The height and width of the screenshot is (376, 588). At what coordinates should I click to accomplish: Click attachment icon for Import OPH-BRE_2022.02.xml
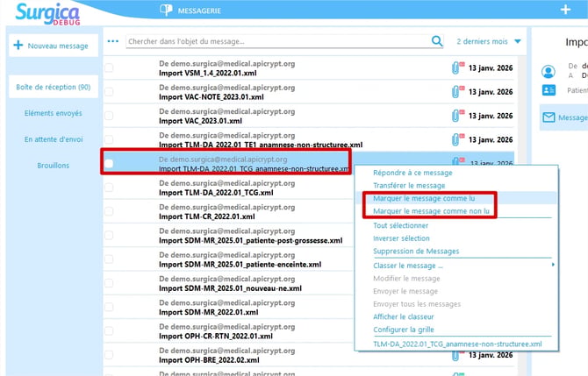pos(455,356)
